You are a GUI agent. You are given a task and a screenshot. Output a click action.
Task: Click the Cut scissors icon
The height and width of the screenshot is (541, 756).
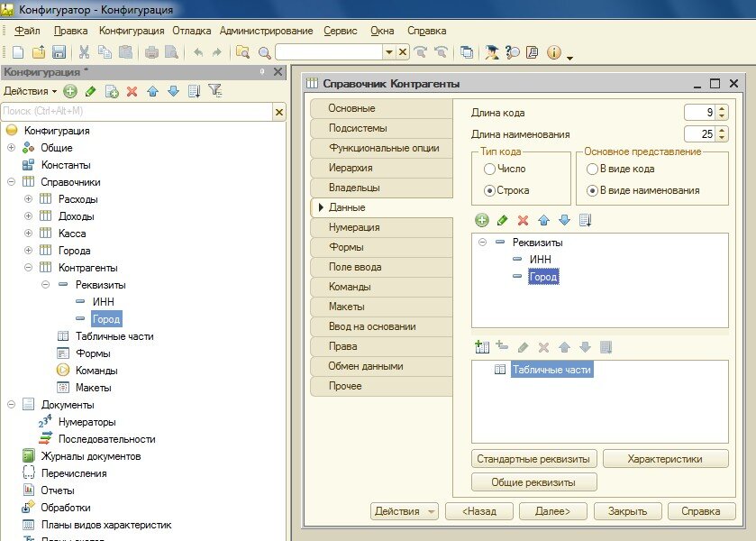tap(85, 52)
